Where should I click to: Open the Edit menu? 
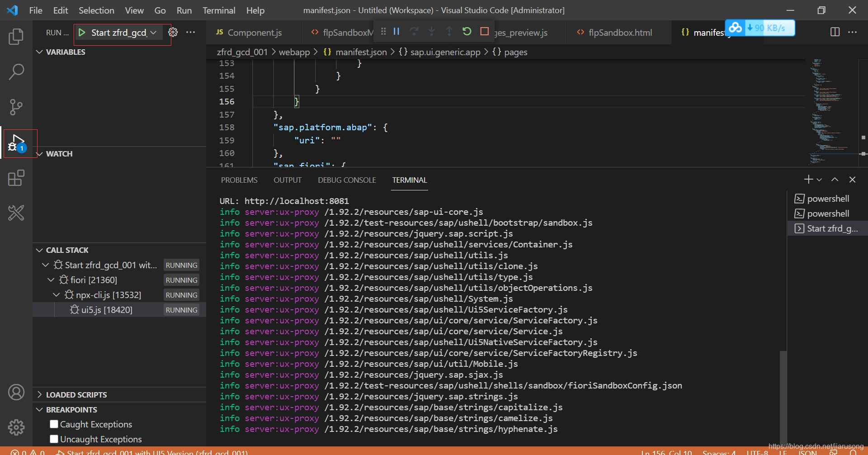coord(61,10)
